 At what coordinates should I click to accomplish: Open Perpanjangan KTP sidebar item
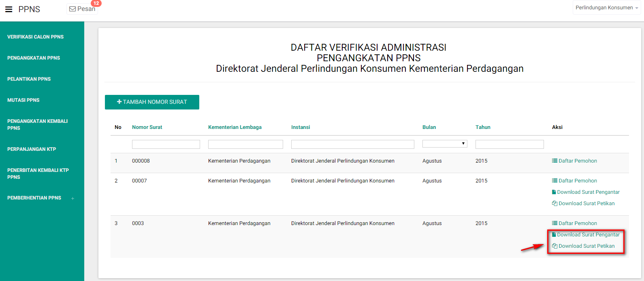[32, 149]
